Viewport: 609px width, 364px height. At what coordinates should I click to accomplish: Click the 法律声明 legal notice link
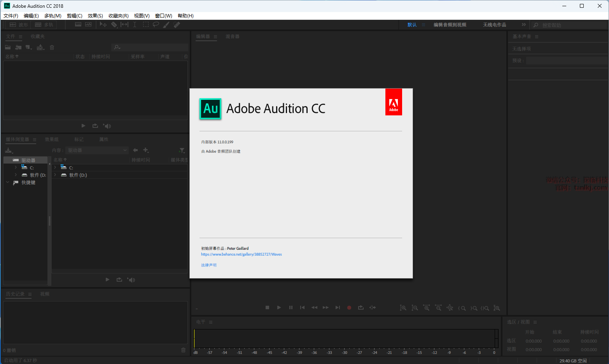click(x=209, y=265)
